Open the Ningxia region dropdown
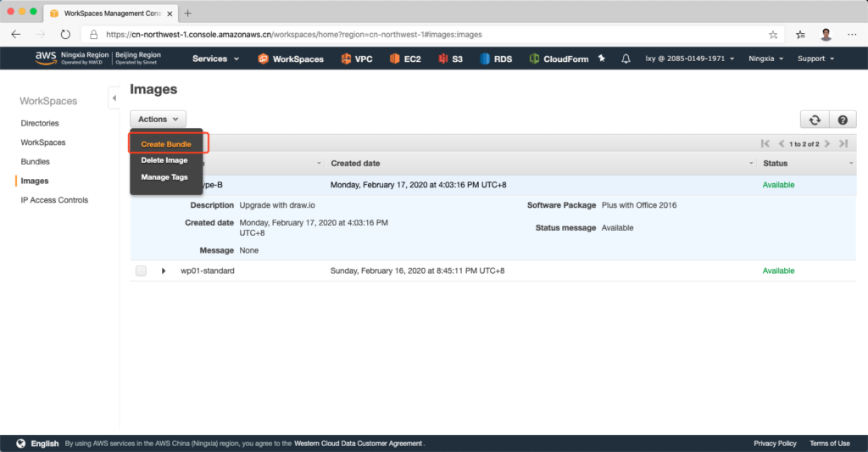The image size is (868, 452). 765,59
